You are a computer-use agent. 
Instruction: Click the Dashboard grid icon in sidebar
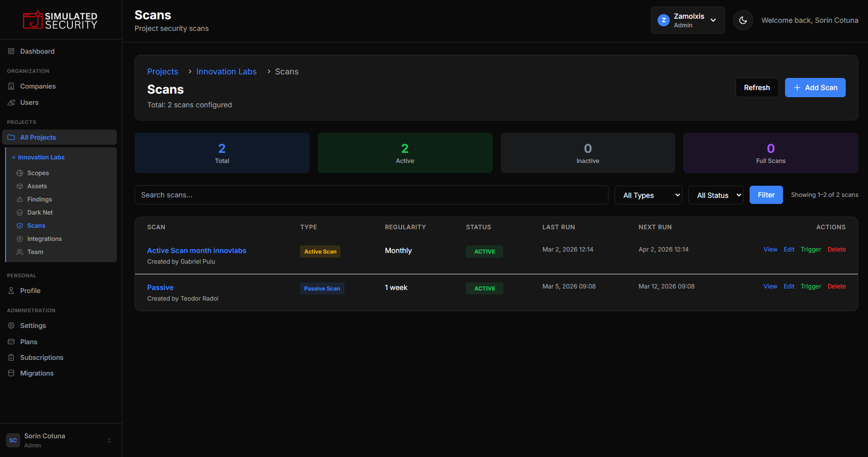[x=11, y=52]
